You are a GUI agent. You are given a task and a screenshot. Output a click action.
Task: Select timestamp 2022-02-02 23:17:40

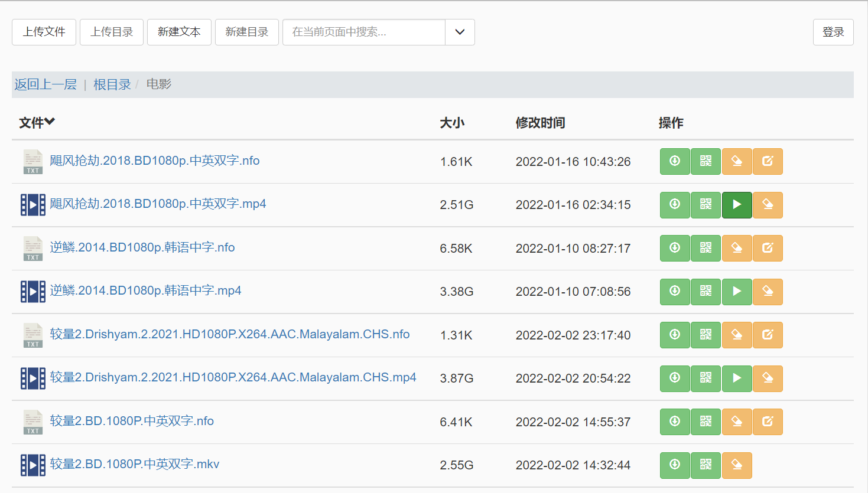click(573, 335)
